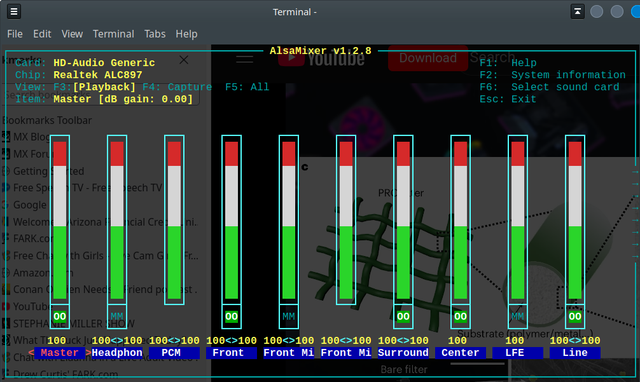Click the Front Mi bar lacking a mute box
The width and height of the screenshot is (640, 382).
coord(346,220)
